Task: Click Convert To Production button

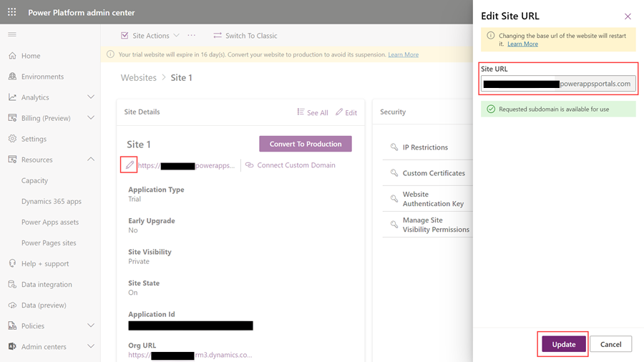Action: click(x=306, y=144)
